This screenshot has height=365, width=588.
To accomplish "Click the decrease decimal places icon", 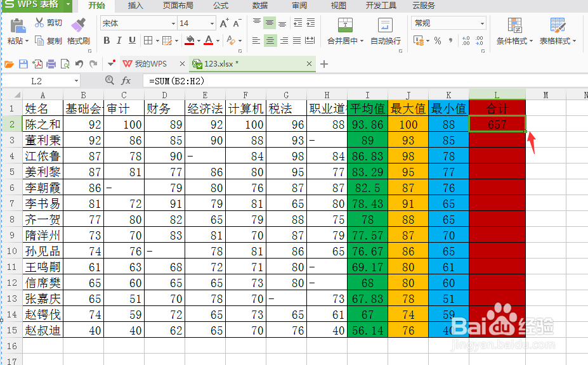I will (x=480, y=41).
